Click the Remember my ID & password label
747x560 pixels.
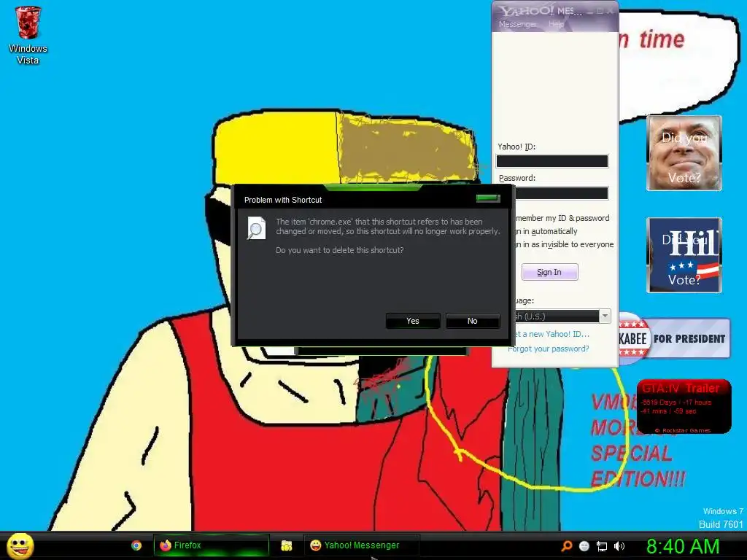[562, 218]
